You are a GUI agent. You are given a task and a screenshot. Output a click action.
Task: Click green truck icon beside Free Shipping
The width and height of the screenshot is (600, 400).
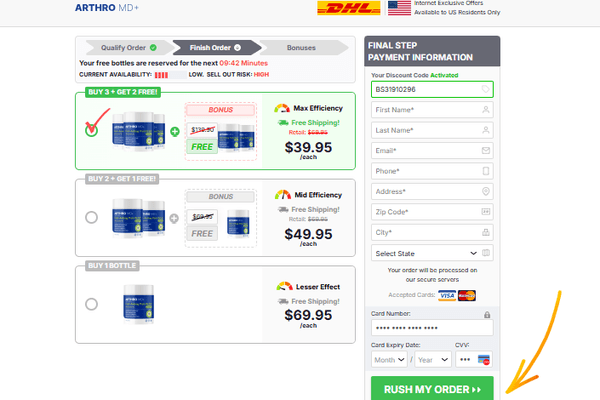point(283,122)
